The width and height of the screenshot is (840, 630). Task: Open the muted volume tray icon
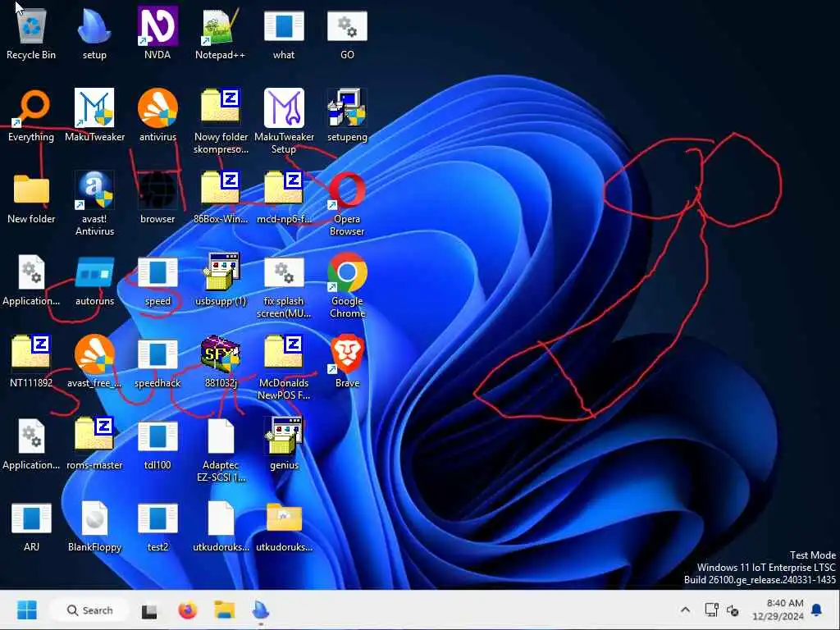click(x=733, y=610)
